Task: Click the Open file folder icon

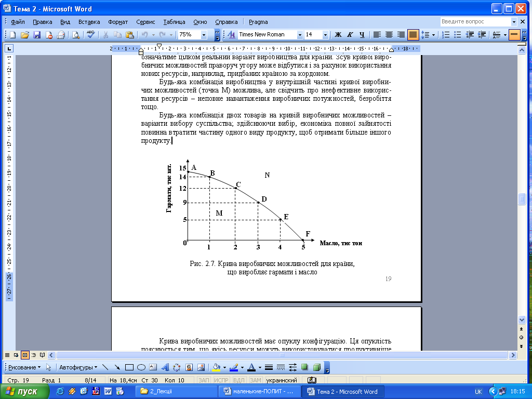Action: 24,35
